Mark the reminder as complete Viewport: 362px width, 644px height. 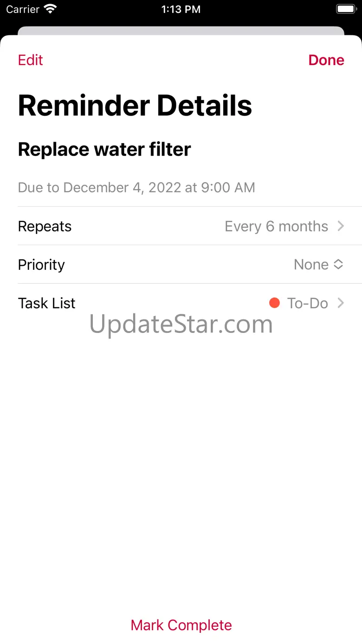[x=181, y=625]
